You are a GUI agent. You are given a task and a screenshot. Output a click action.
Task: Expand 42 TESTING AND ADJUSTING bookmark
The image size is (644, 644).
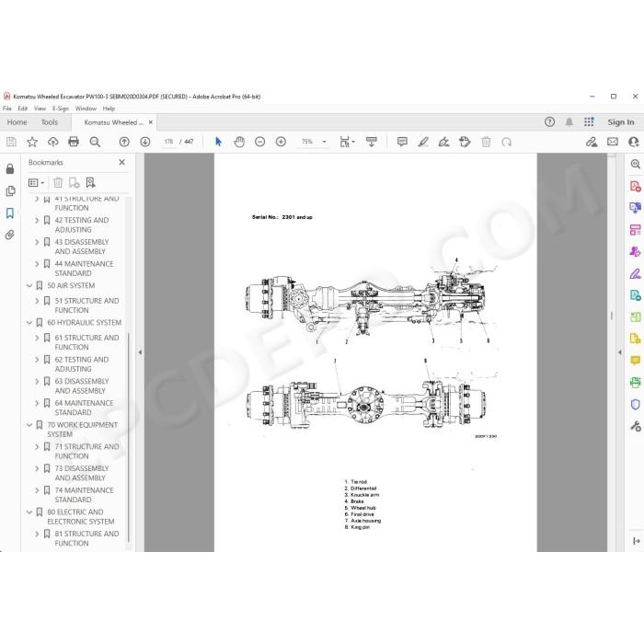pyautogui.click(x=37, y=220)
